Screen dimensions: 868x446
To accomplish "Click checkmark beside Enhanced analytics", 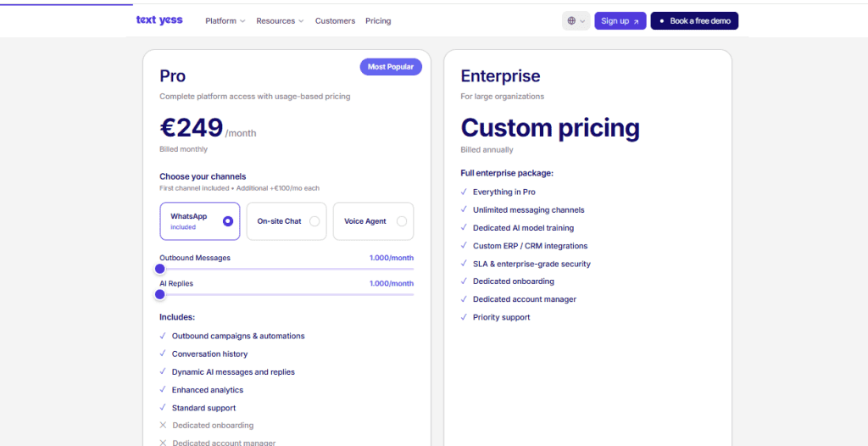I will point(163,389).
